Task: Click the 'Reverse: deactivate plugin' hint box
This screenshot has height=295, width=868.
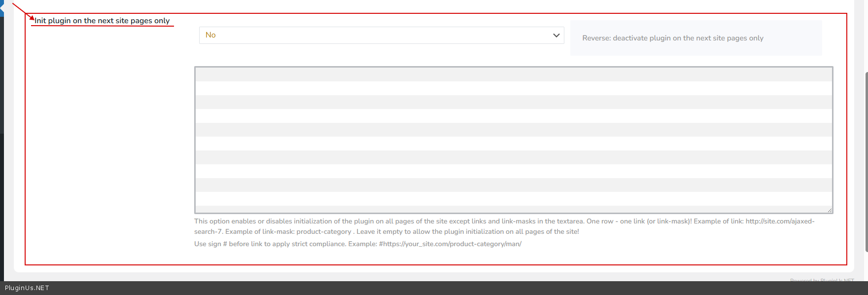Action: click(x=695, y=38)
